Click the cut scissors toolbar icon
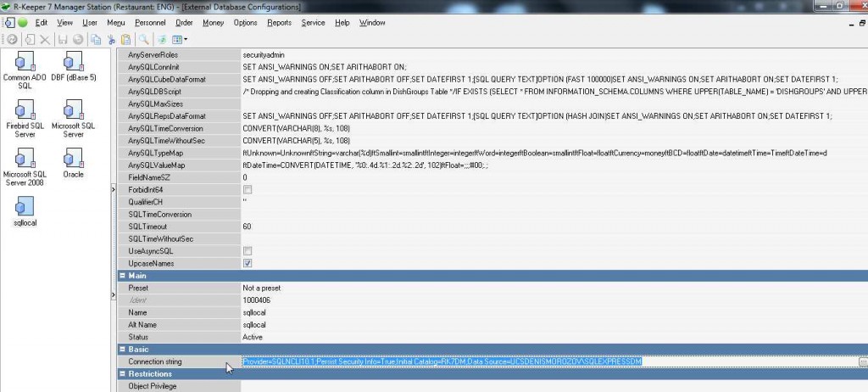This screenshot has width=868, height=392. [111, 39]
